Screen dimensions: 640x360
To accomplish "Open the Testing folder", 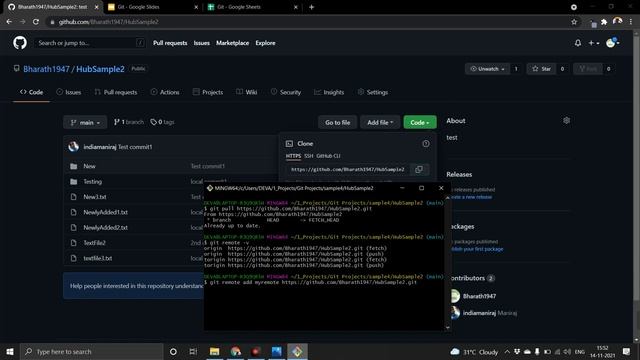I will (x=92, y=182).
